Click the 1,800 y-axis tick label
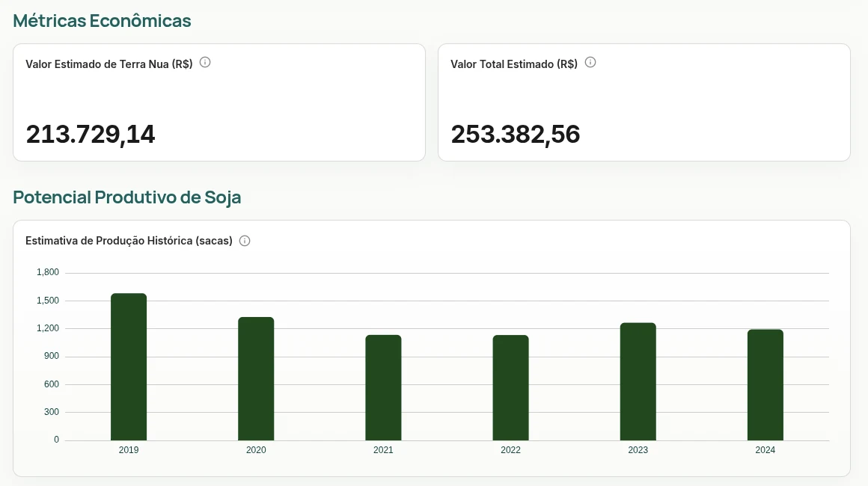 pos(48,272)
